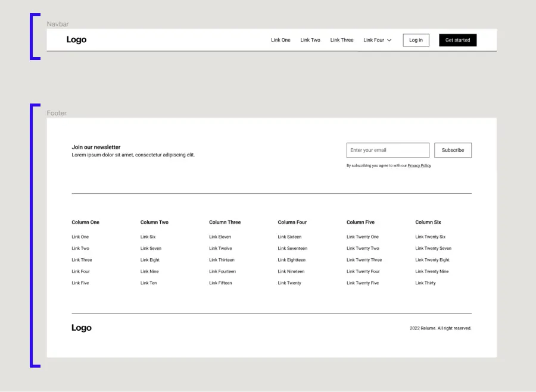The image size is (536, 392).
Task: Open Link Eight in the footer
Action: tap(149, 260)
